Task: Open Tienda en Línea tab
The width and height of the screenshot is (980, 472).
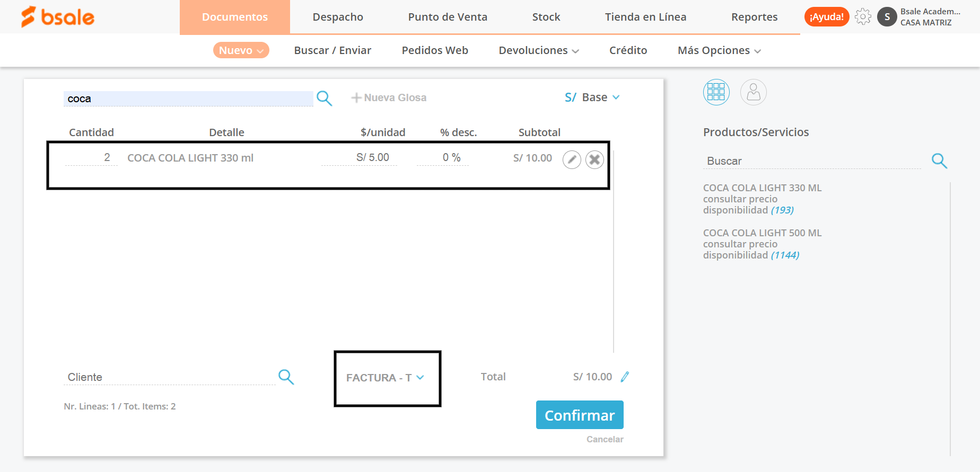Action: (x=645, y=17)
